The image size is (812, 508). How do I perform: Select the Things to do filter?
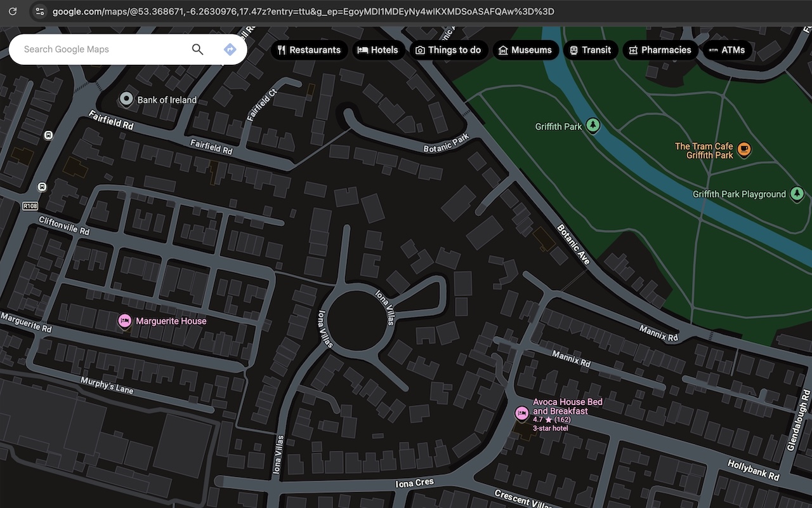coord(449,50)
